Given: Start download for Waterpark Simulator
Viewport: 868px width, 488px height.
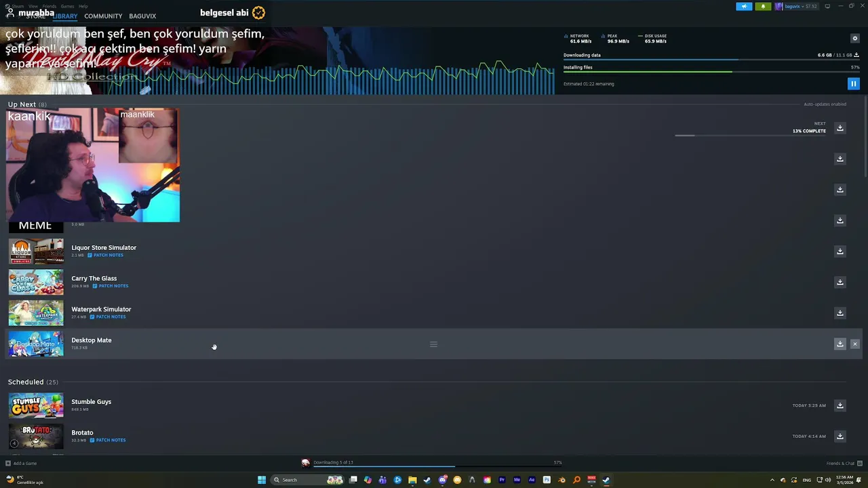Looking at the screenshot, I should pyautogui.click(x=840, y=313).
